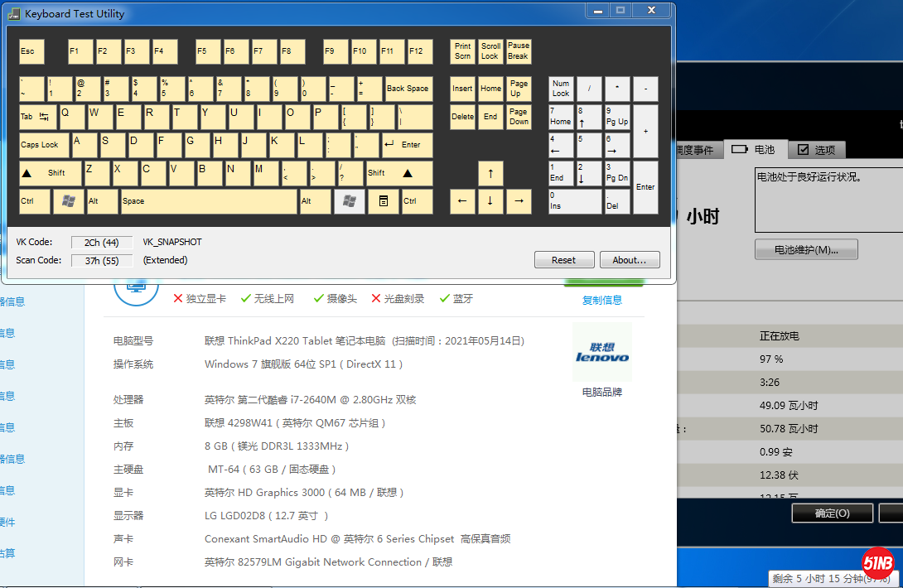903x588 pixels.
Task: Open the About... dialog
Action: pos(630,260)
